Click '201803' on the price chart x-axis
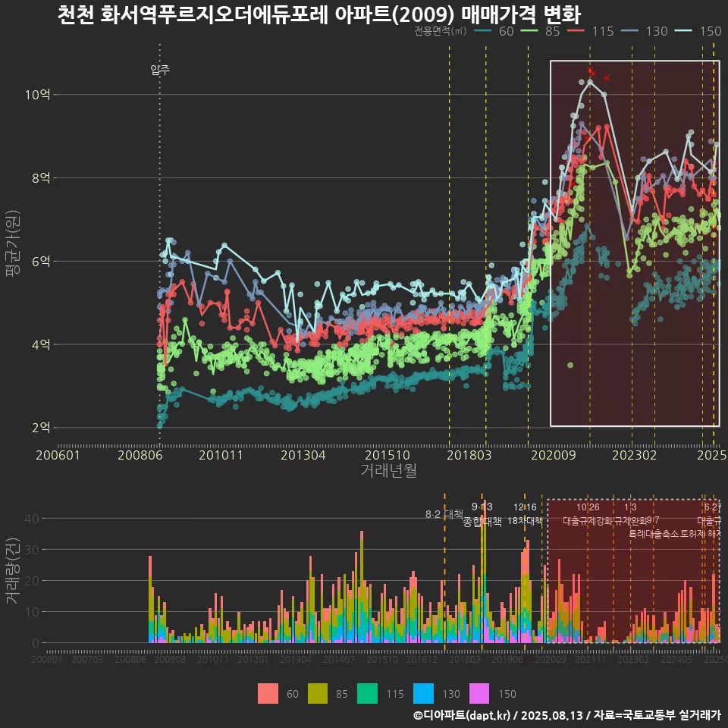 [469, 455]
